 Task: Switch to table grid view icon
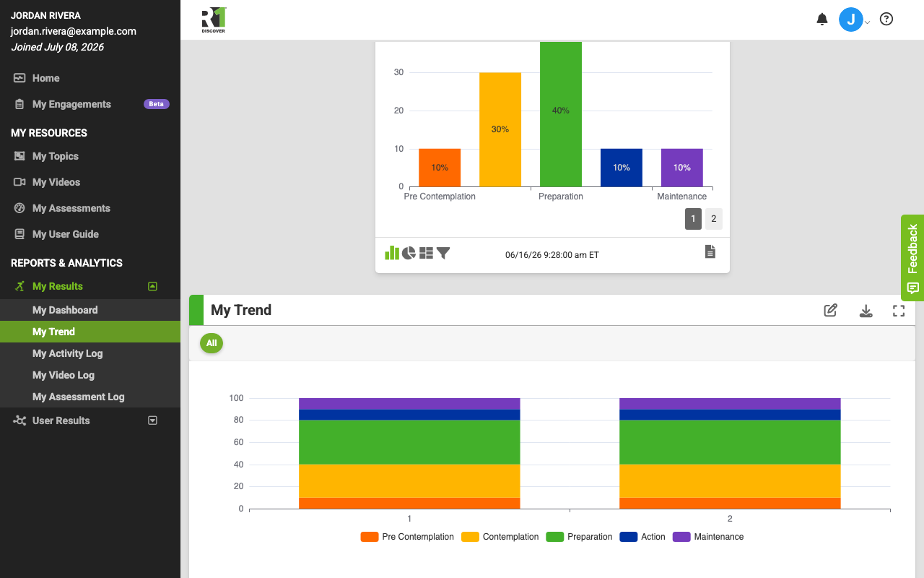[426, 253]
